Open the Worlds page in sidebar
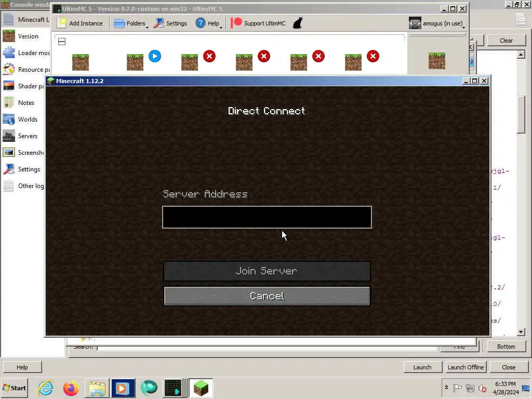 coord(22,119)
